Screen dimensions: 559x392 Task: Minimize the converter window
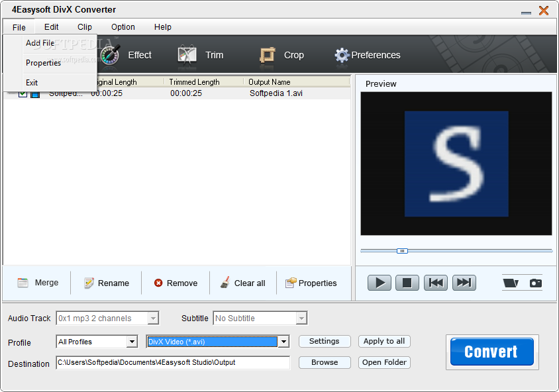526,13
